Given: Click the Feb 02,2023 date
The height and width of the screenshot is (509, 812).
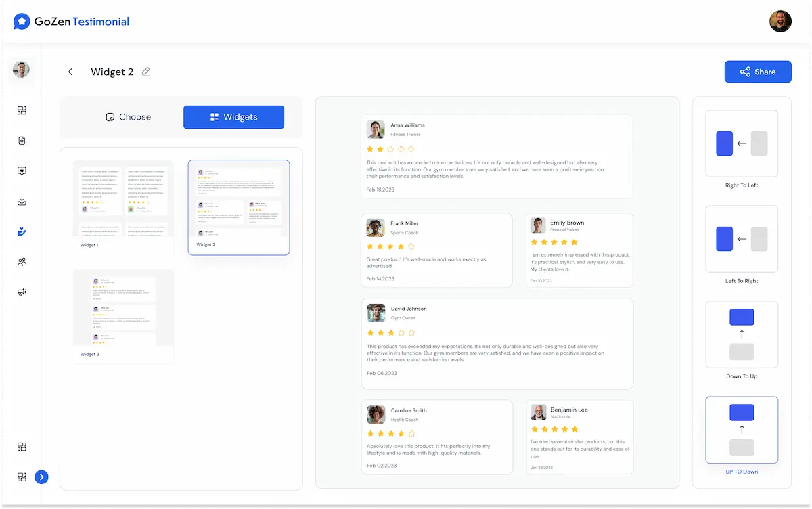Looking at the screenshot, I should [x=382, y=466].
